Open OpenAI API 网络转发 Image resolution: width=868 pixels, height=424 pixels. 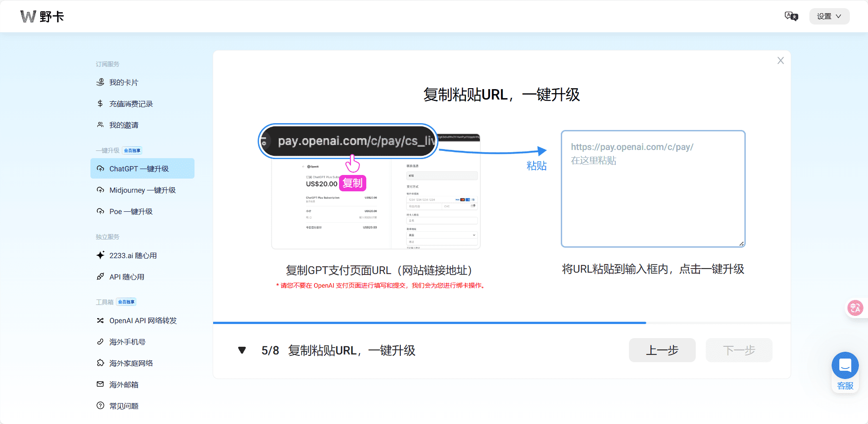(x=142, y=320)
